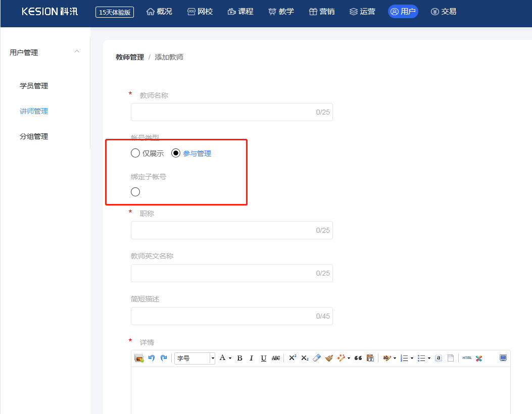Click the fullscreen icon in editor toolbar
Image resolution: width=532 pixels, height=414 pixels.
point(503,358)
